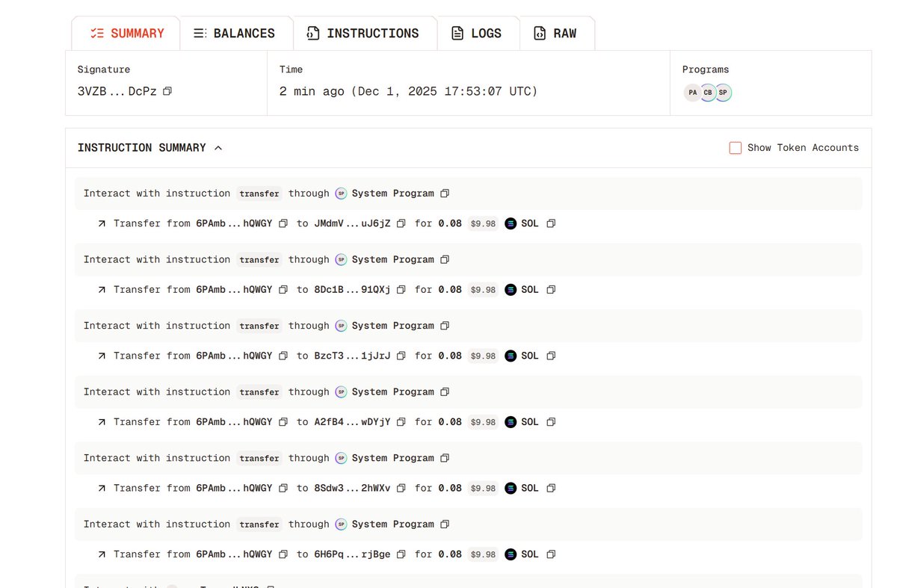Copy recipient address 6H6Pq...rjBge
This screenshot has width=897, height=588.
coord(401,554)
